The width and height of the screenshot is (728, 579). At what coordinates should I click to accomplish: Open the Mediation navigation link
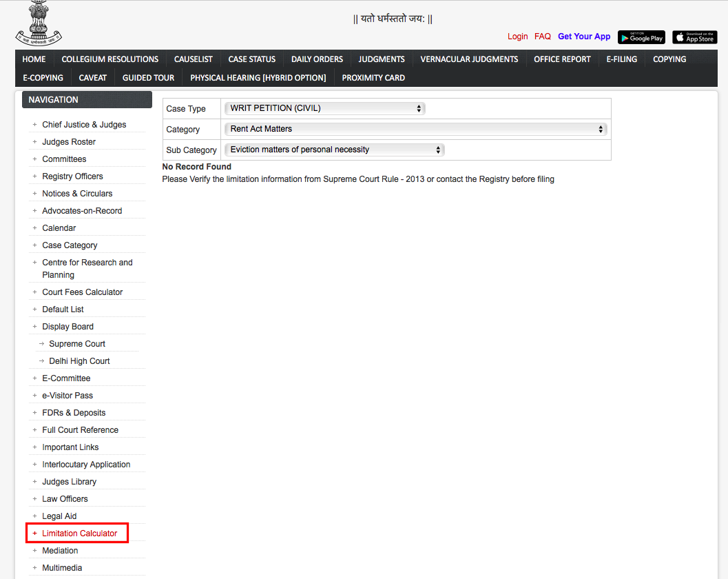click(60, 551)
